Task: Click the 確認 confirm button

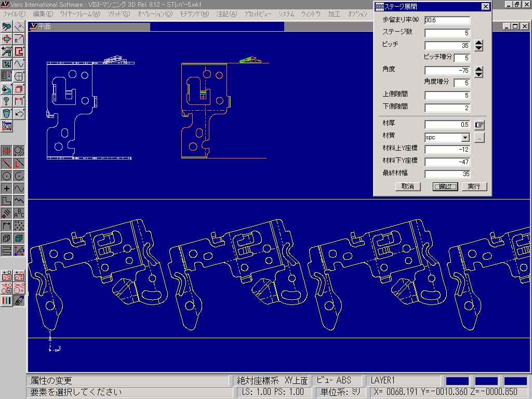Action: [445, 187]
